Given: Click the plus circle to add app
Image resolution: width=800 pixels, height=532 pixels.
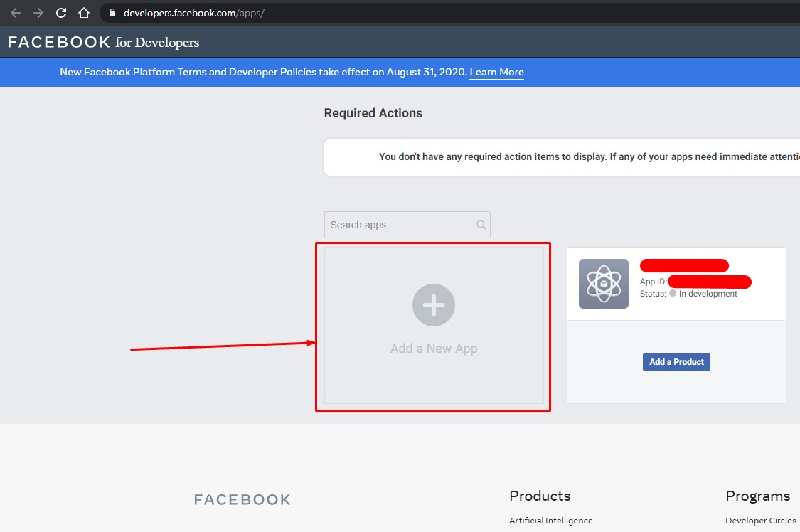Looking at the screenshot, I should 434,305.
